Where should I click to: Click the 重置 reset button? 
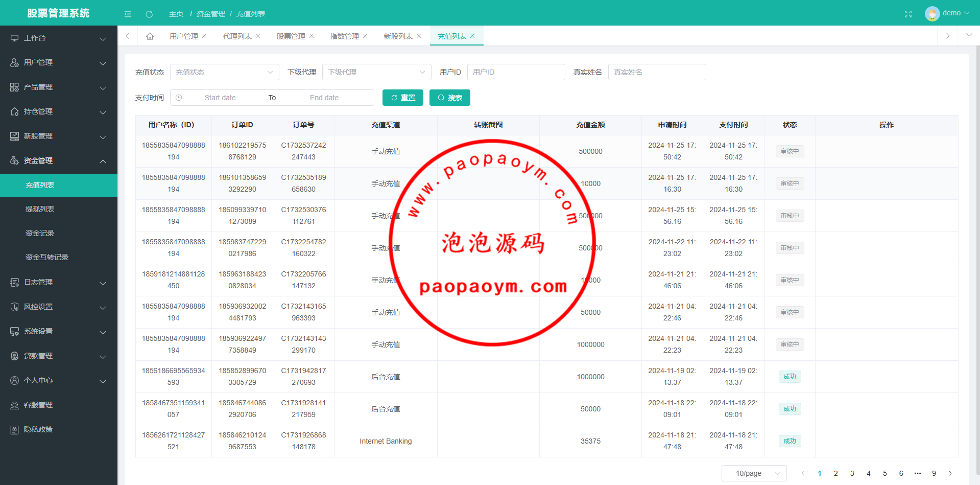[x=403, y=98]
